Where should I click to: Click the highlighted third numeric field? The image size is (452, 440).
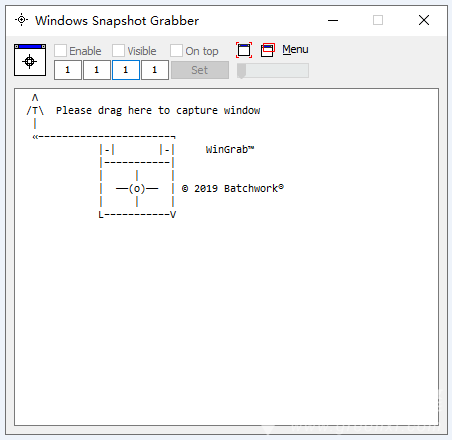(x=126, y=70)
